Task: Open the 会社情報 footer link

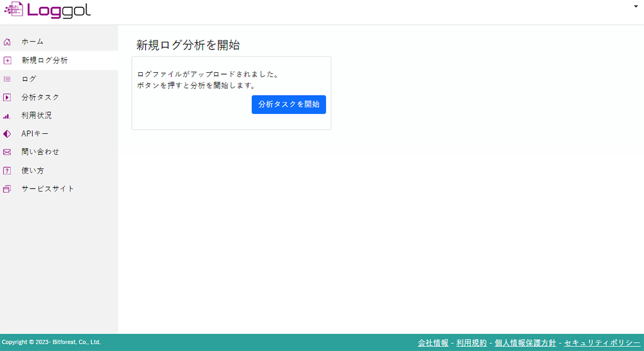Action: tap(433, 343)
